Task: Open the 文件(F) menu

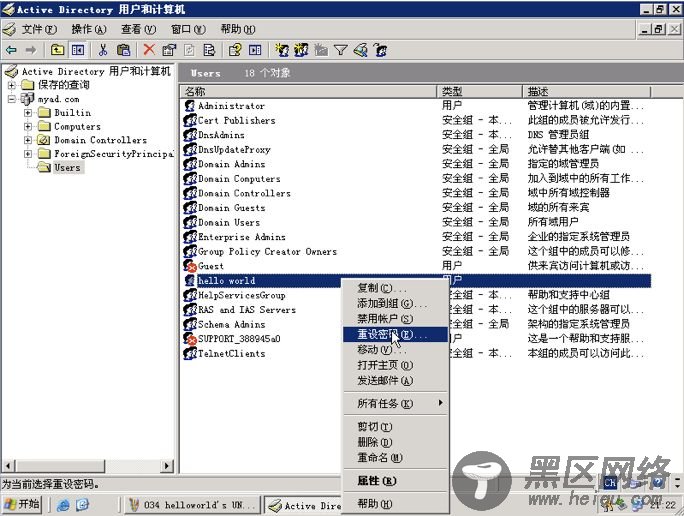Action: pyautogui.click(x=39, y=29)
